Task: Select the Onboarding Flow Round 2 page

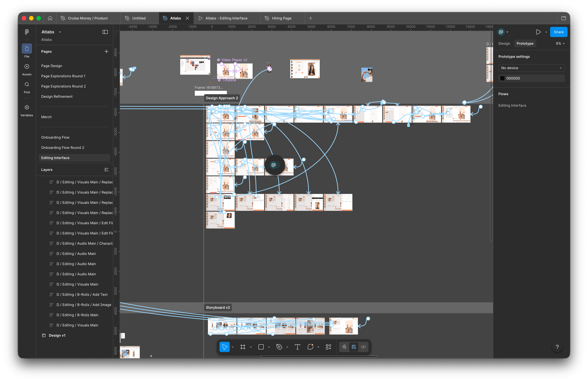Action: click(63, 148)
